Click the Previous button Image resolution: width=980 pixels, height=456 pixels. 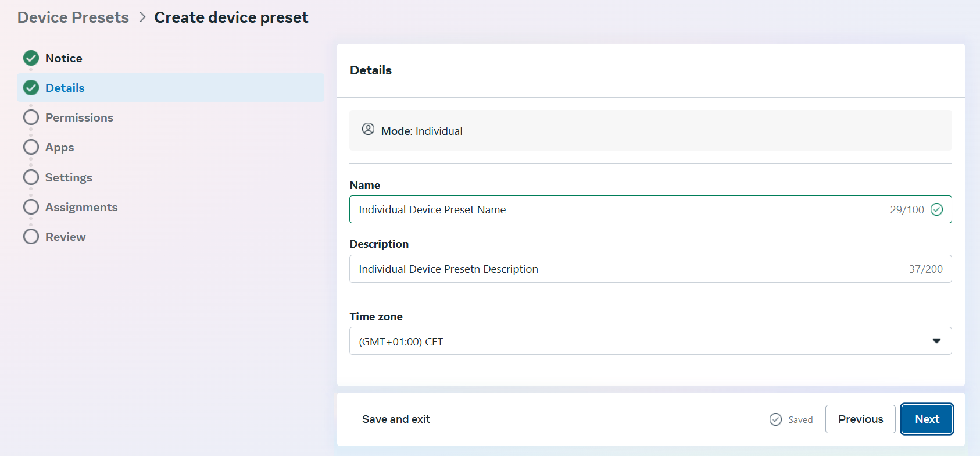(x=860, y=419)
